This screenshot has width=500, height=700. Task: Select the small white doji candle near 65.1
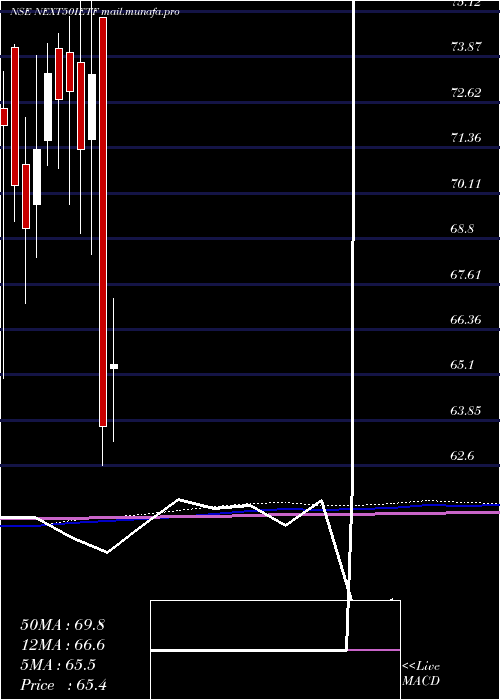[114, 367]
